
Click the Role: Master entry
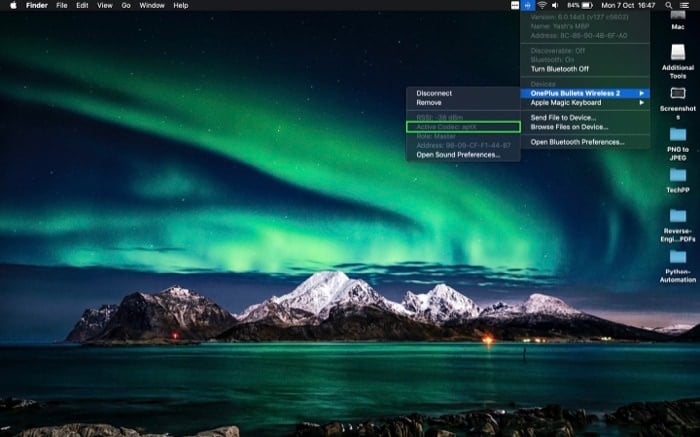point(463,136)
